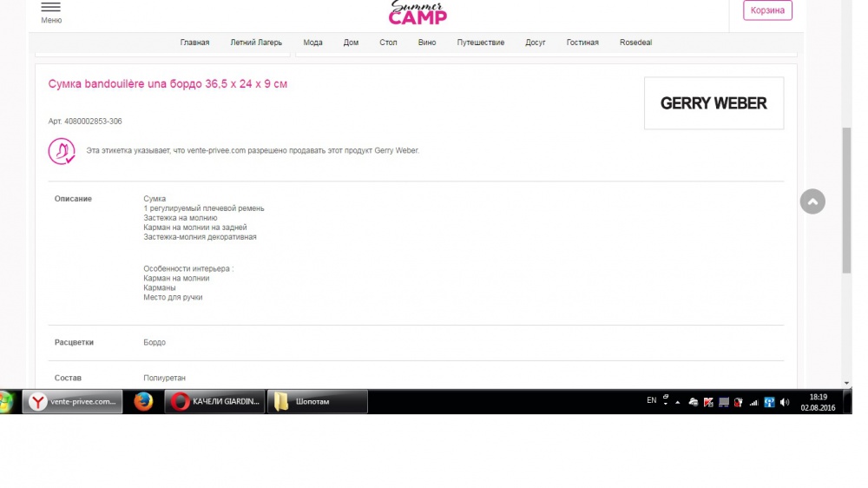Image resolution: width=868 pixels, height=488 pixels.
Task: Click the line 'Место для ручки'
Action: click(x=173, y=298)
